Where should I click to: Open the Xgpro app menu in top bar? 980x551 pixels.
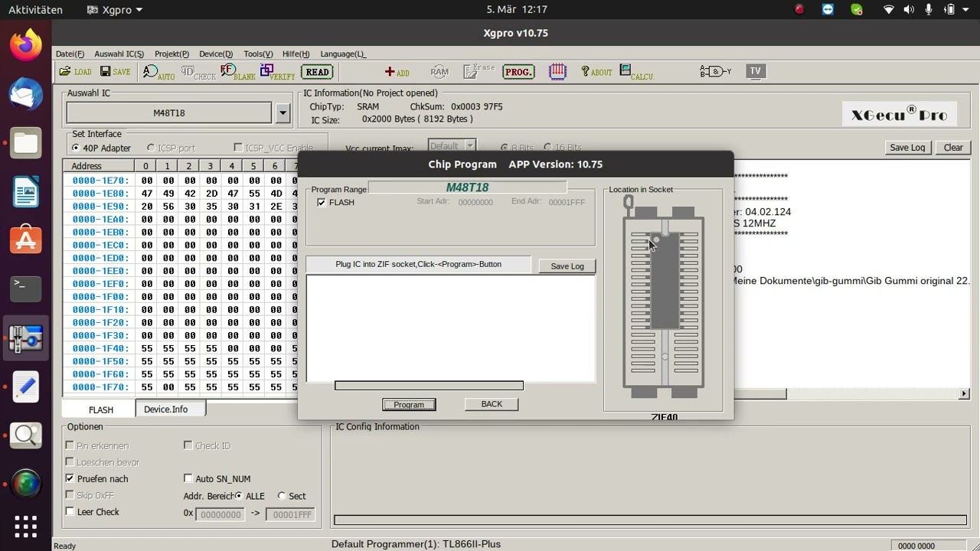[x=115, y=10]
